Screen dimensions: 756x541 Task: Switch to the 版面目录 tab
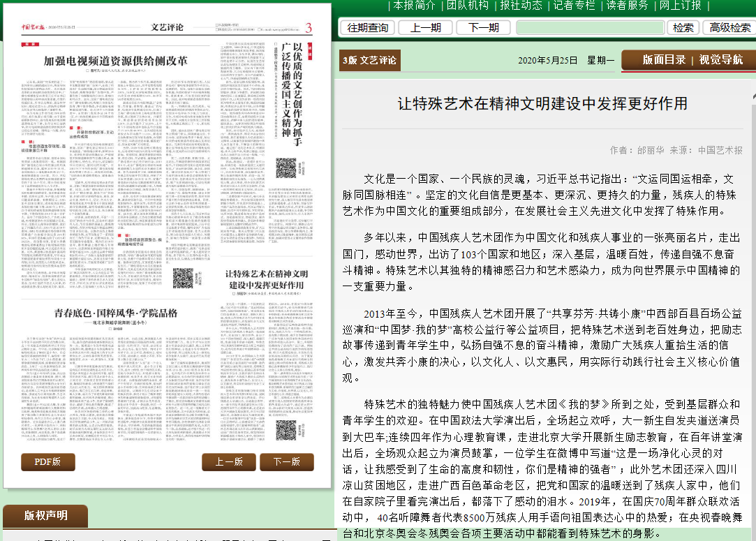pyautogui.click(x=664, y=60)
